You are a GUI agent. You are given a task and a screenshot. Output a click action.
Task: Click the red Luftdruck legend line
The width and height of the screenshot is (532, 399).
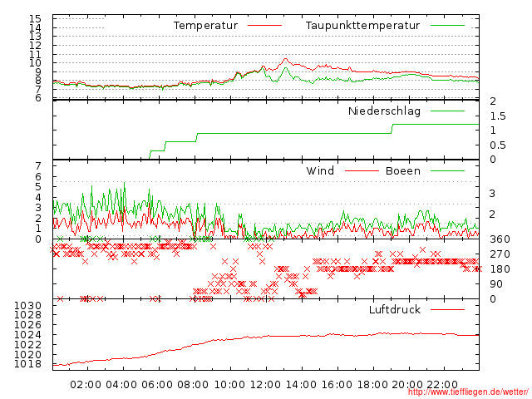pyautogui.click(x=447, y=309)
